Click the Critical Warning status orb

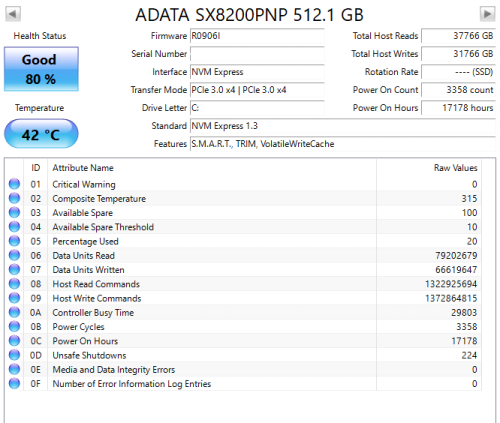(x=14, y=184)
